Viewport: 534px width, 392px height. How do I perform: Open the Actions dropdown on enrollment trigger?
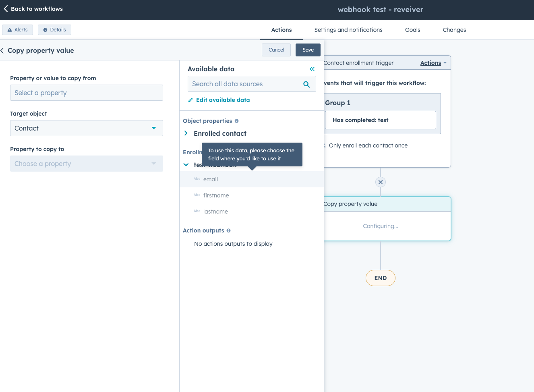[x=433, y=63]
